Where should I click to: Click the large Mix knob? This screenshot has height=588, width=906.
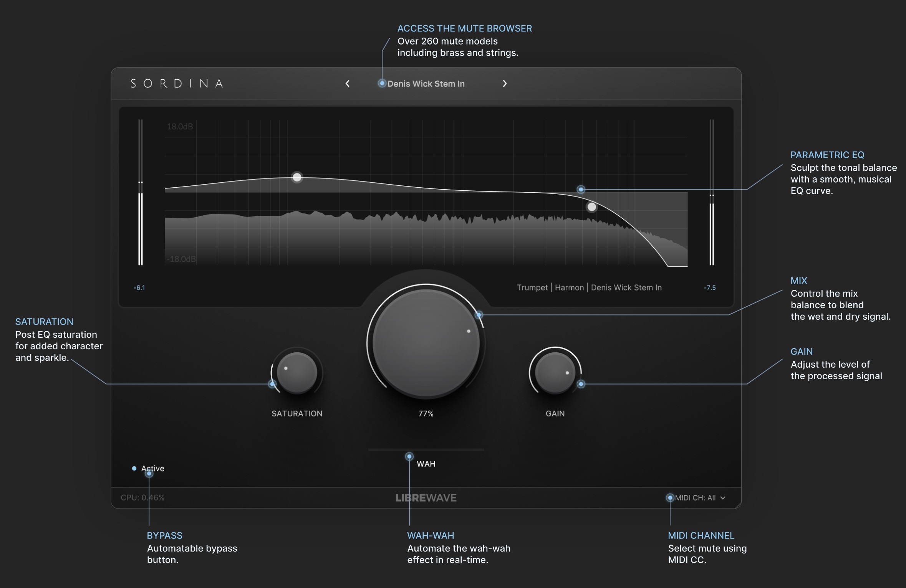(x=426, y=343)
